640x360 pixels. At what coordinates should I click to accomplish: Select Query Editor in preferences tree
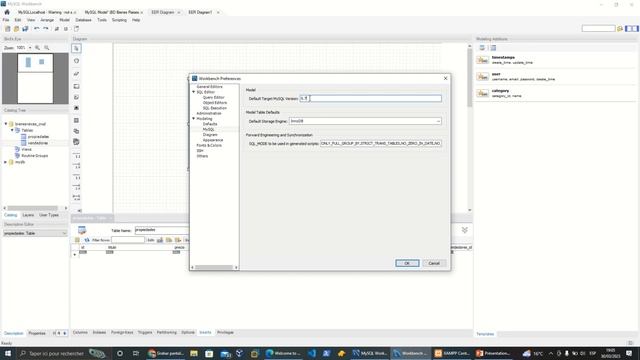[213, 98]
